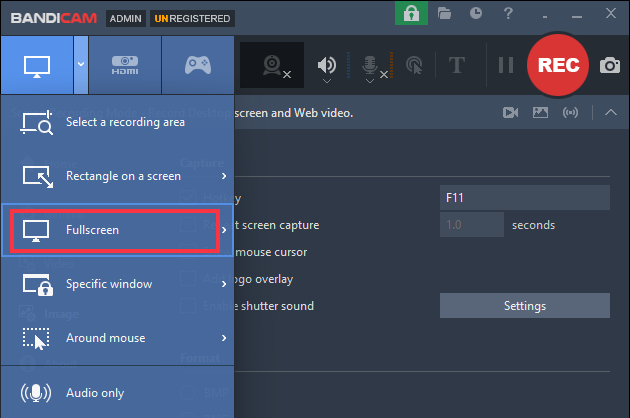Screen dimensions: 630x418
Task: Open the scheduled recording clock icon
Action: coord(476,13)
